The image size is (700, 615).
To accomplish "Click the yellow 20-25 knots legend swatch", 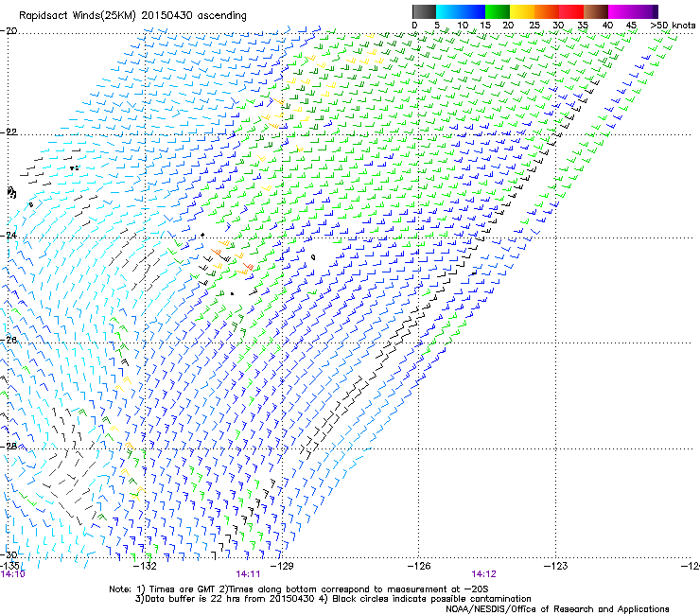I will click(522, 11).
